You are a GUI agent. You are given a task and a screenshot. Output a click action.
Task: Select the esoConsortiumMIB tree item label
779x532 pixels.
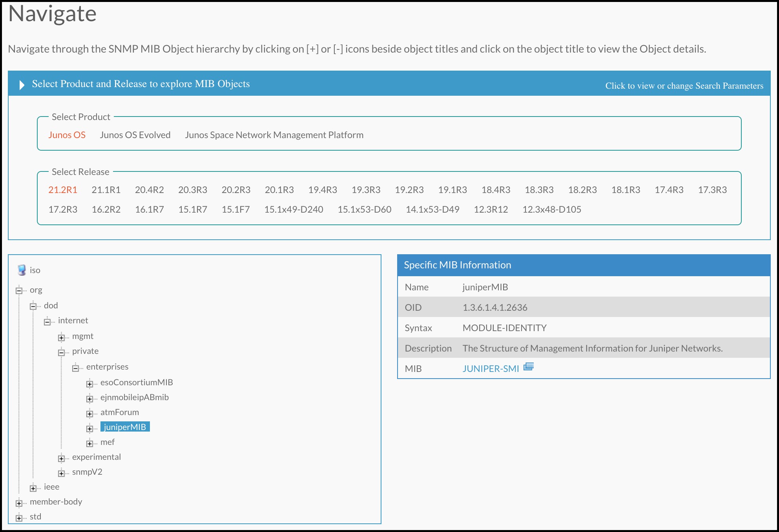[137, 383]
